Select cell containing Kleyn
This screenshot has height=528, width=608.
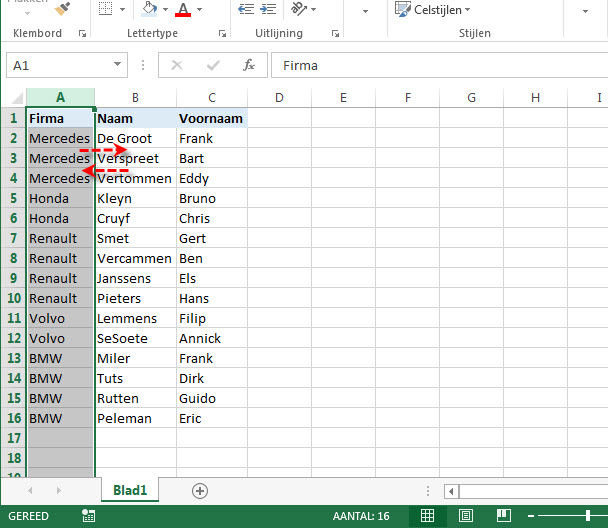coord(136,198)
